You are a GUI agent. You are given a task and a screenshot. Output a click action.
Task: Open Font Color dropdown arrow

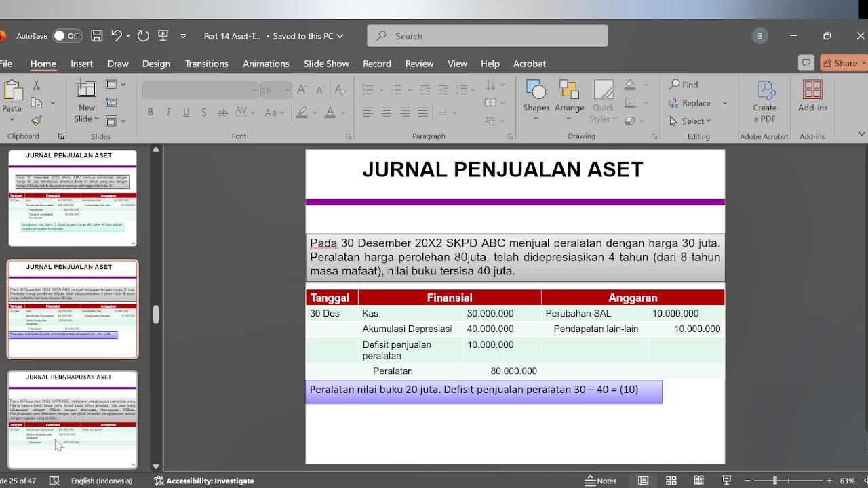(x=343, y=113)
